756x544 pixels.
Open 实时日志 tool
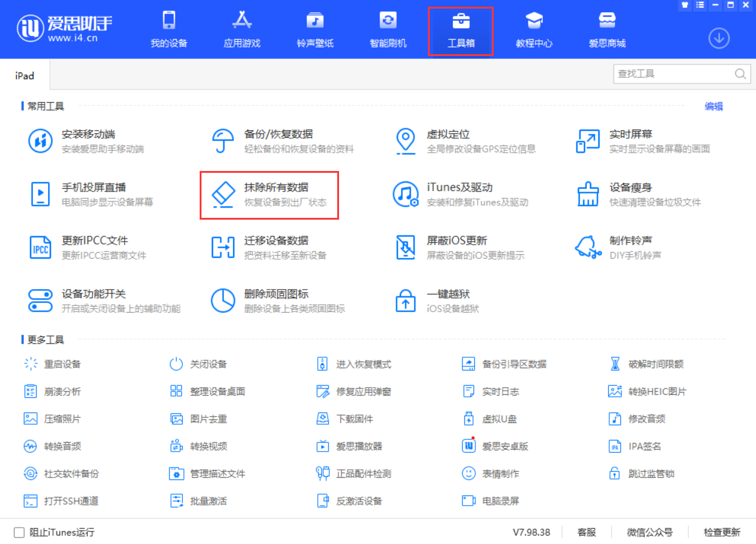(x=491, y=391)
